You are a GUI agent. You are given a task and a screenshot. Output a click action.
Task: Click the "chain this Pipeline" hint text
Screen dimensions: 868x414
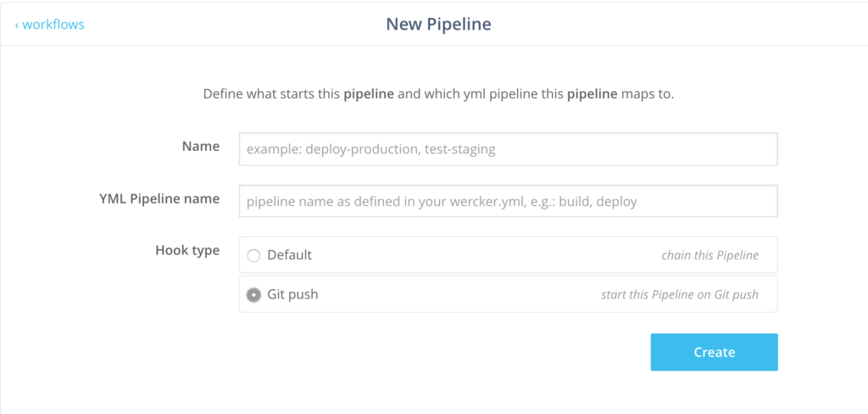[x=709, y=255]
